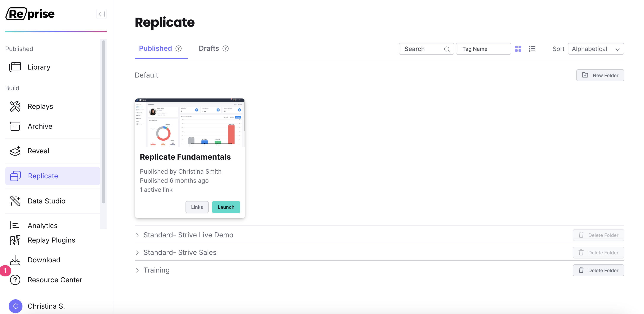Click into the Tag Name field
This screenshot has height=314, width=644.
(483, 49)
